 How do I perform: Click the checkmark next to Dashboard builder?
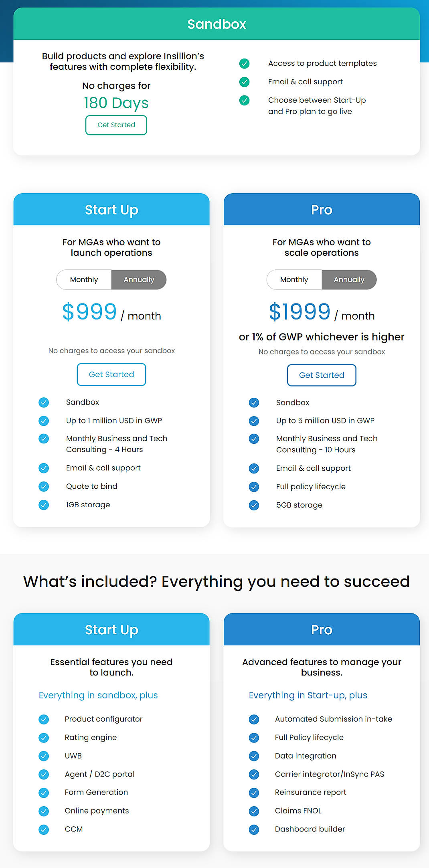[x=254, y=829]
